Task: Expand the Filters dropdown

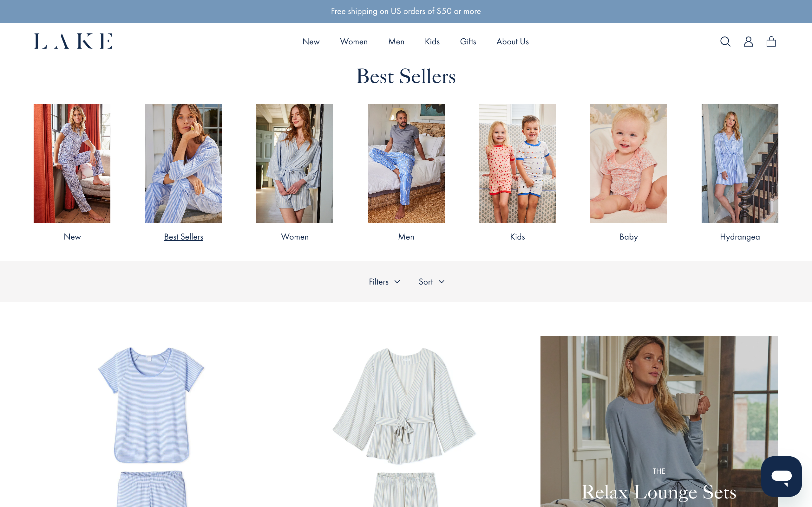Action: pos(384,282)
